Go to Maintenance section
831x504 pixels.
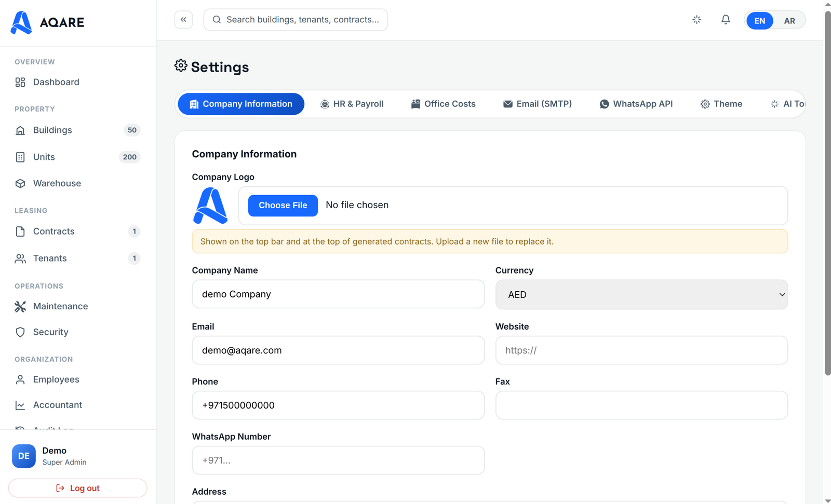tap(78, 306)
